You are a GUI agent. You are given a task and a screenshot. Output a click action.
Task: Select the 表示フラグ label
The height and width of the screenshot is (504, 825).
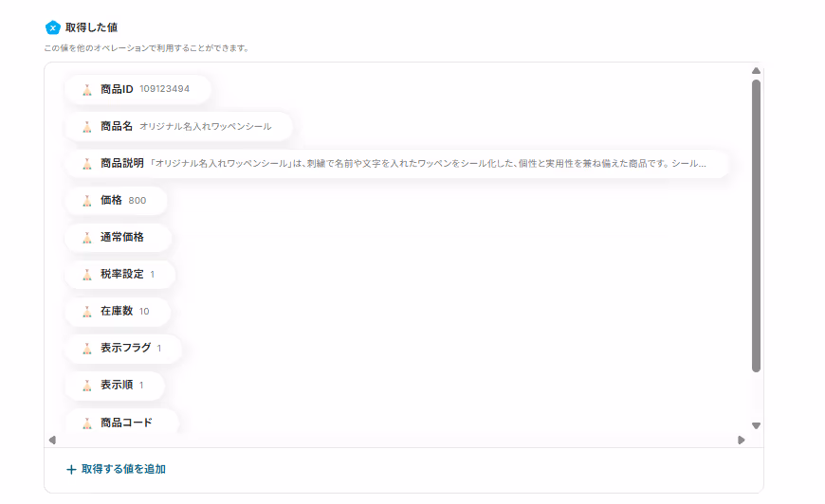pyautogui.click(x=126, y=348)
